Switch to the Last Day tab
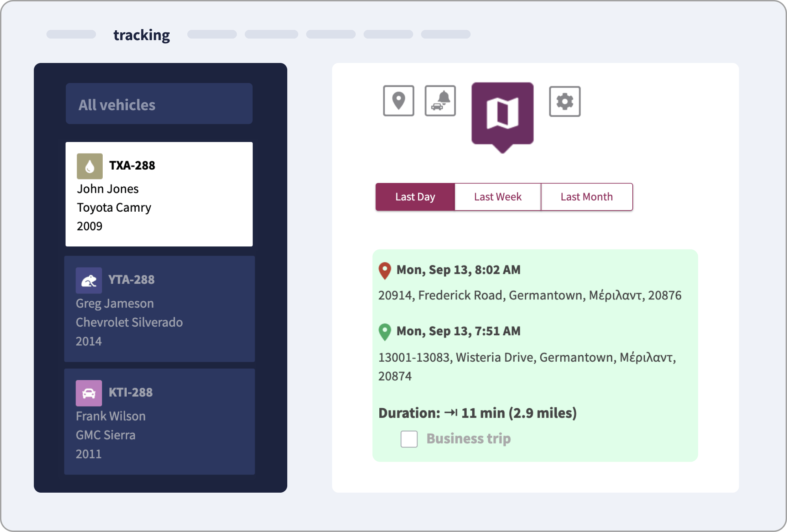The image size is (787, 532). [x=415, y=197]
